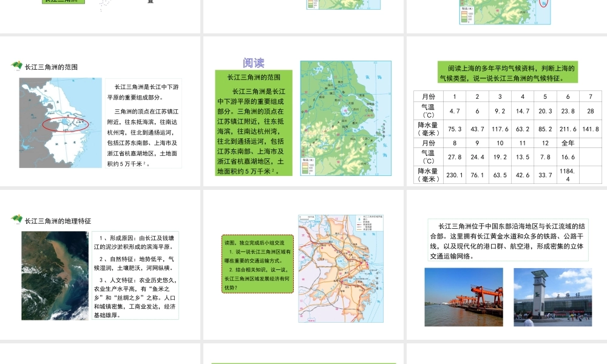The height and width of the screenshot is (364, 607).
Task: Click the gray map with the red ellipse
Action: pyautogui.click(x=60, y=123)
